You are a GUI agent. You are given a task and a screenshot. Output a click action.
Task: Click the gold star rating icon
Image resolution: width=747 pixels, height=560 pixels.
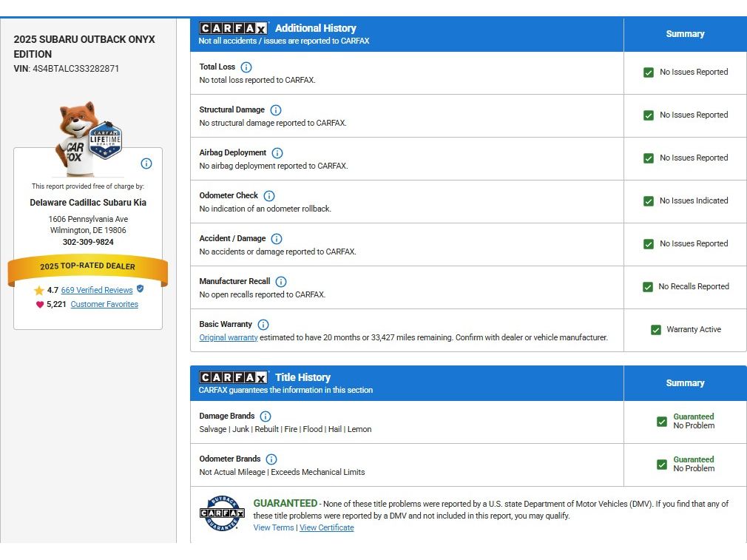39,290
